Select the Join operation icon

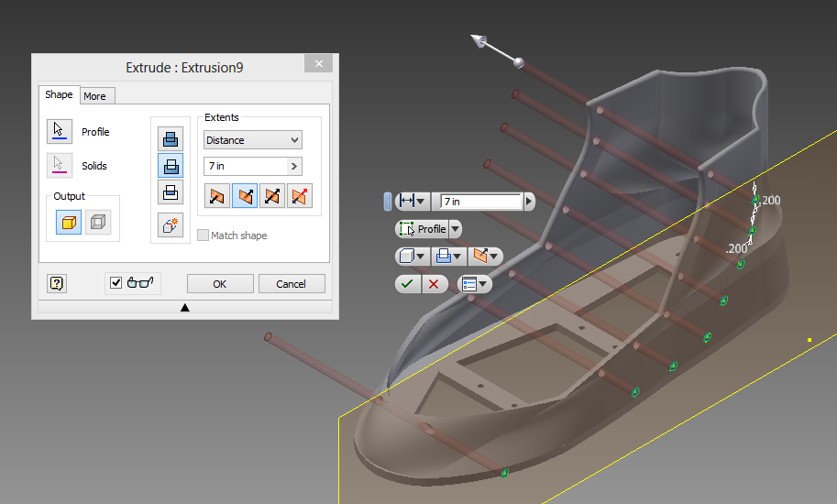click(x=171, y=139)
